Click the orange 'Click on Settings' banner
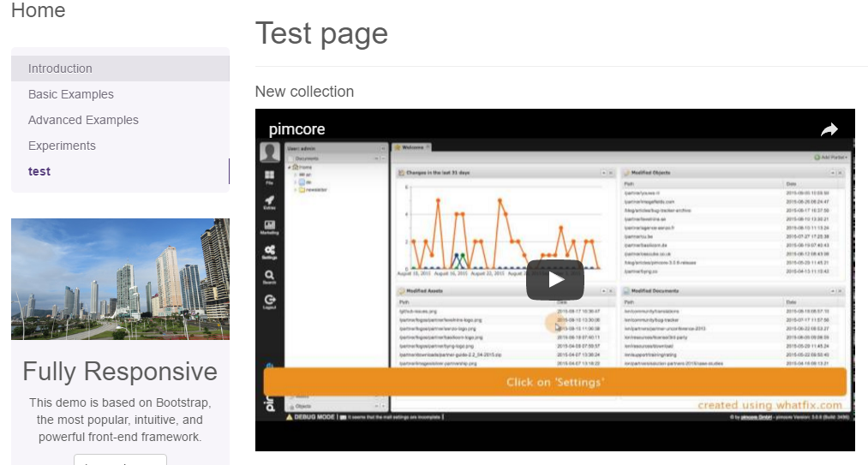Image resolution: width=868 pixels, height=465 pixels. point(554,382)
